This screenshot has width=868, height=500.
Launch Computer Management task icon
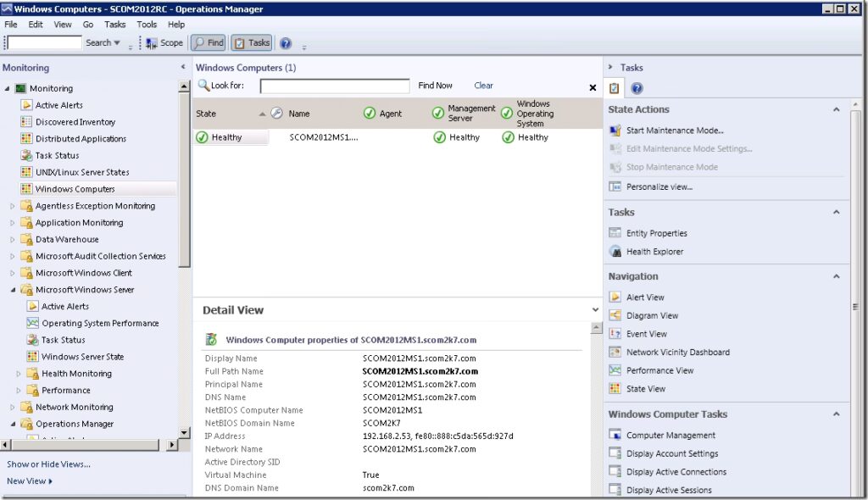click(615, 436)
